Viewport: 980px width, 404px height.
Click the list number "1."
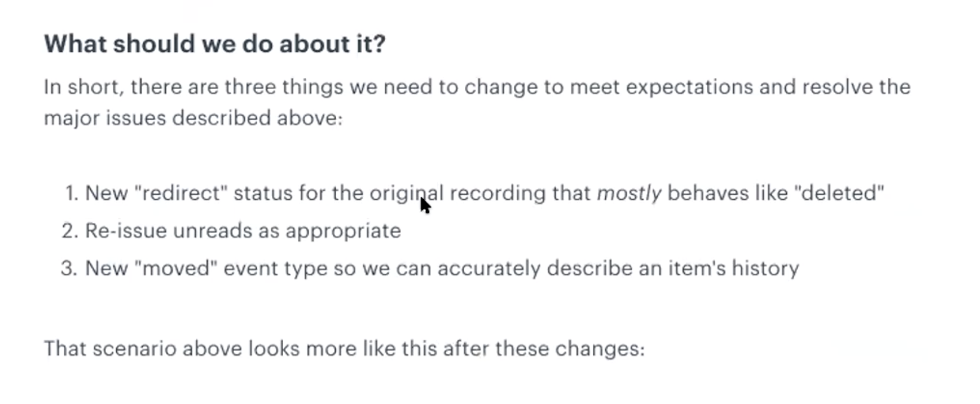[72, 193]
